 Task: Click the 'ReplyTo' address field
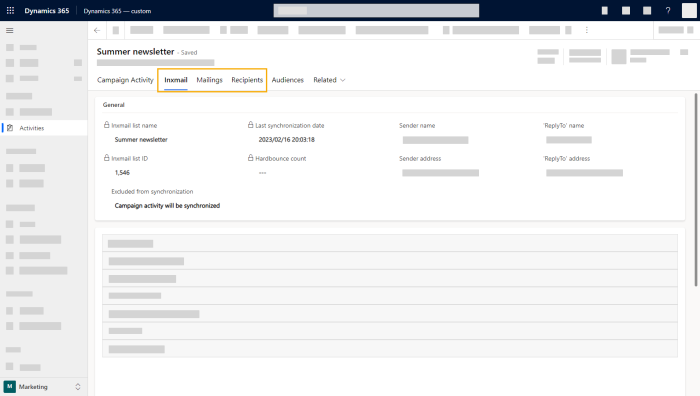click(x=584, y=173)
